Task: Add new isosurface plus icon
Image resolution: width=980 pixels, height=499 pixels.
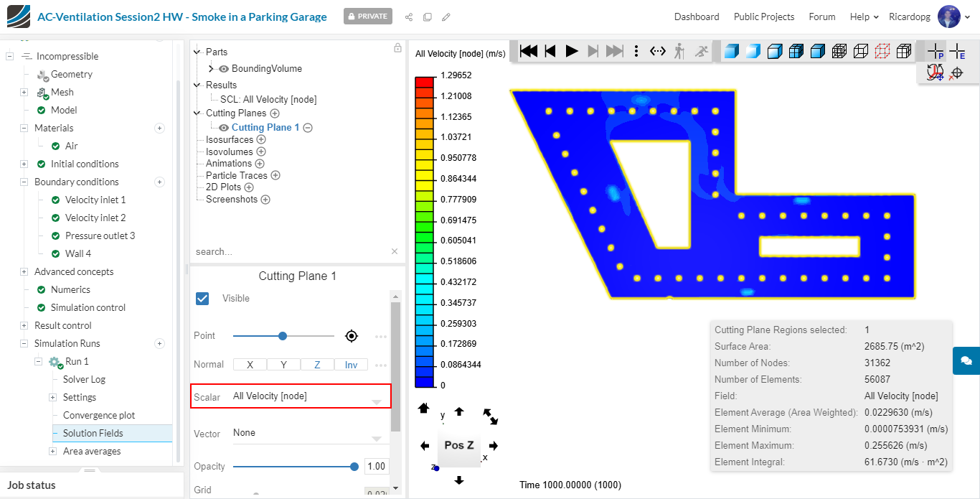Action: point(261,140)
